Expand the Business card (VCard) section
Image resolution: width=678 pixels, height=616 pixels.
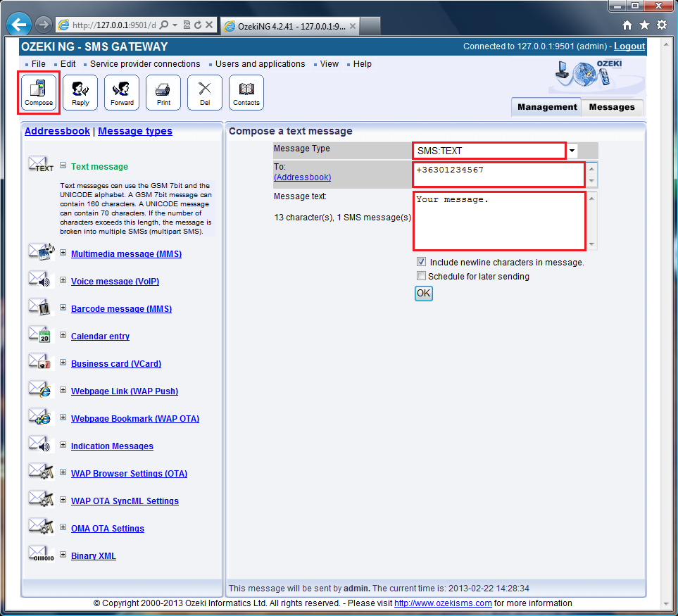click(63, 363)
